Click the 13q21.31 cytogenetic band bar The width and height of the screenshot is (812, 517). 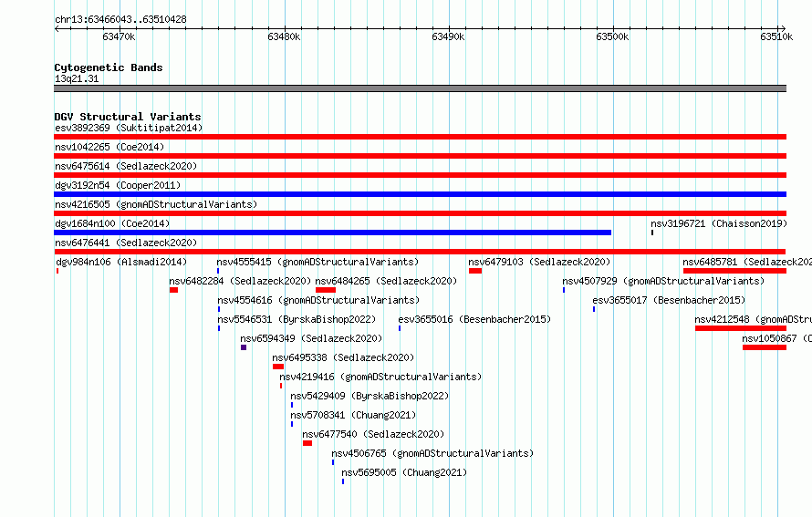click(420, 88)
